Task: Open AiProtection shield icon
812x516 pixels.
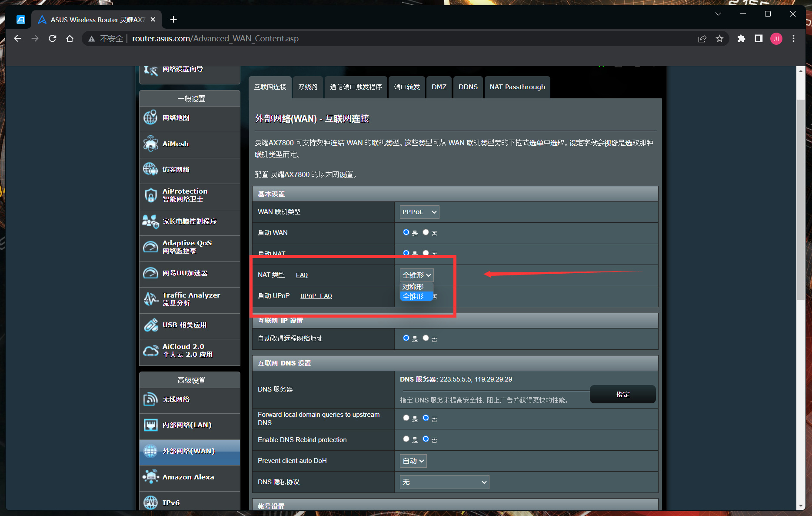Action: click(x=150, y=195)
